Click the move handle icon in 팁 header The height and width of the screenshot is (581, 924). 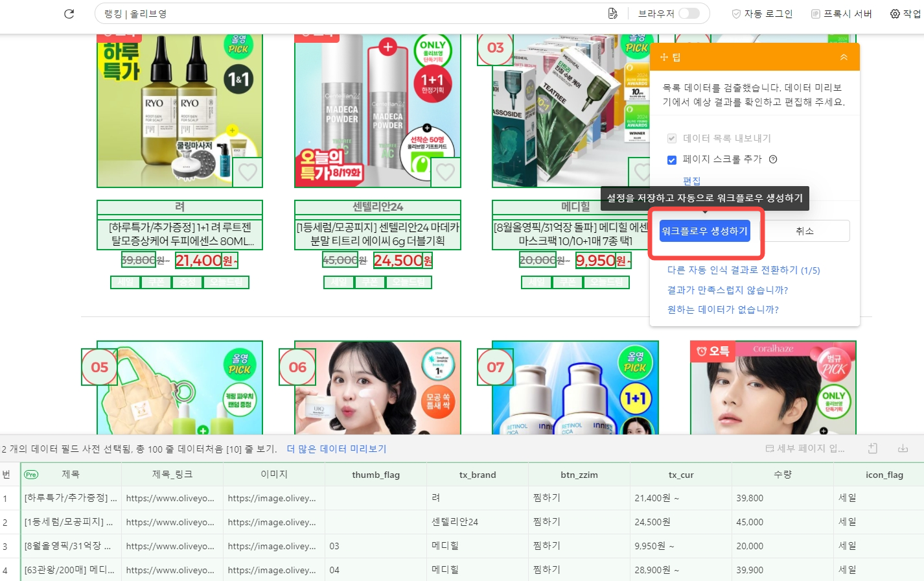pos(664,58)
